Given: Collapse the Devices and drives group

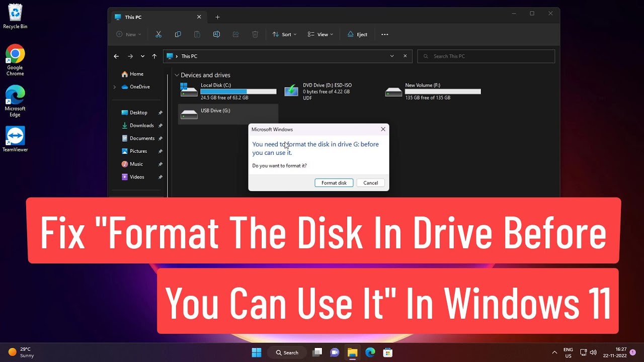Looking at the screenshot, I should [177, 75].
